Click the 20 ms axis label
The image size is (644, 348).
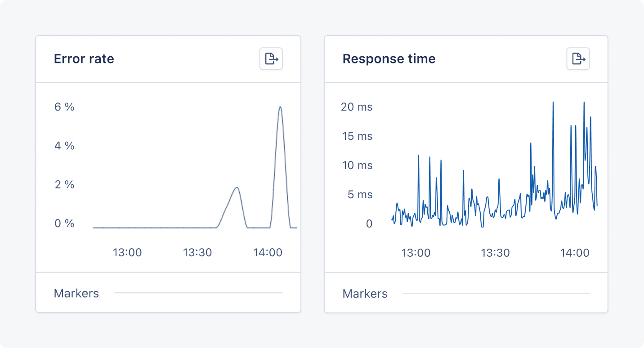coord(357,107)
